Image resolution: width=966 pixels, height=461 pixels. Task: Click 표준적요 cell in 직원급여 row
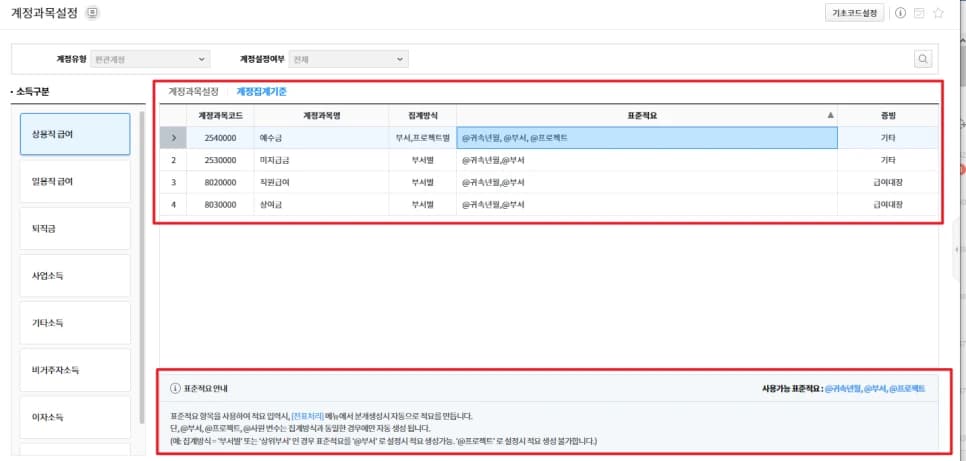[x=647, y=182]
